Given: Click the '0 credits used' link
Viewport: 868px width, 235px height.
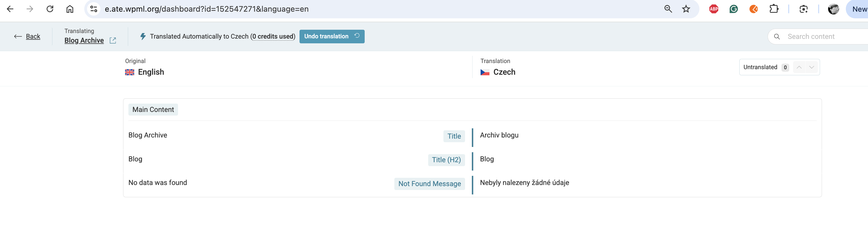Looking at the screenshot, I should click(273, 36).
